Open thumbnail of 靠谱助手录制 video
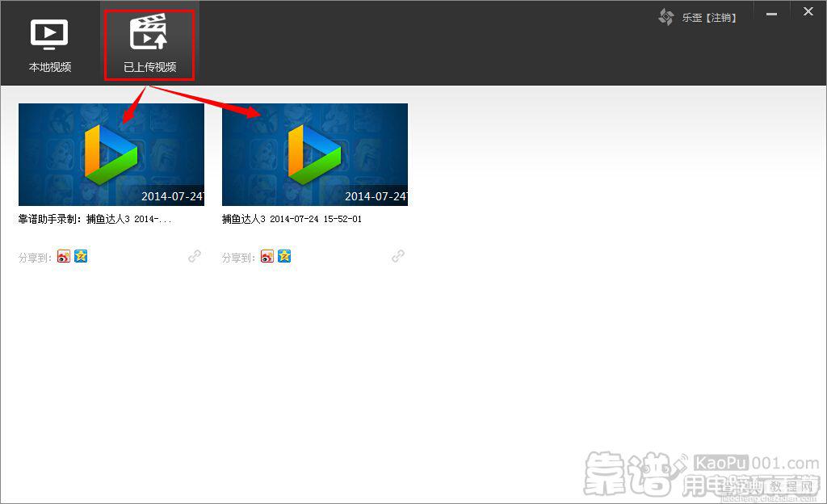This screenshot has width=827, height=504. (111, 154)
